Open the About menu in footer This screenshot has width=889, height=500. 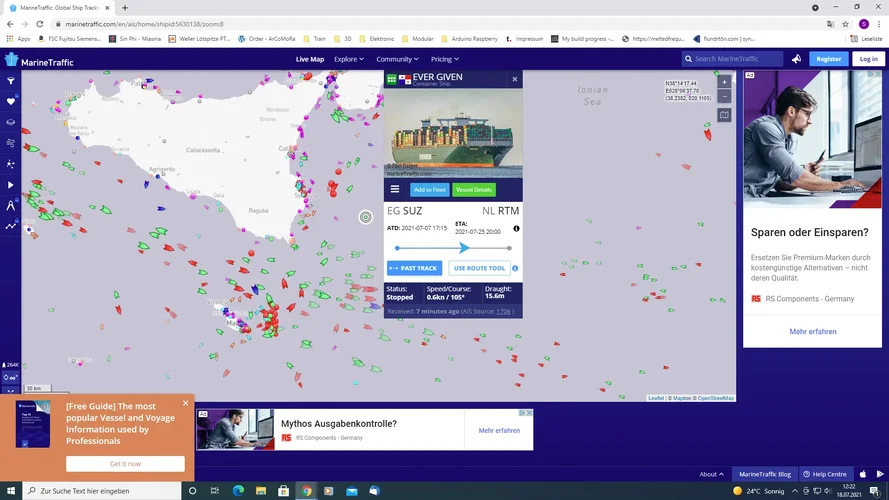click(x=710, y=474)
